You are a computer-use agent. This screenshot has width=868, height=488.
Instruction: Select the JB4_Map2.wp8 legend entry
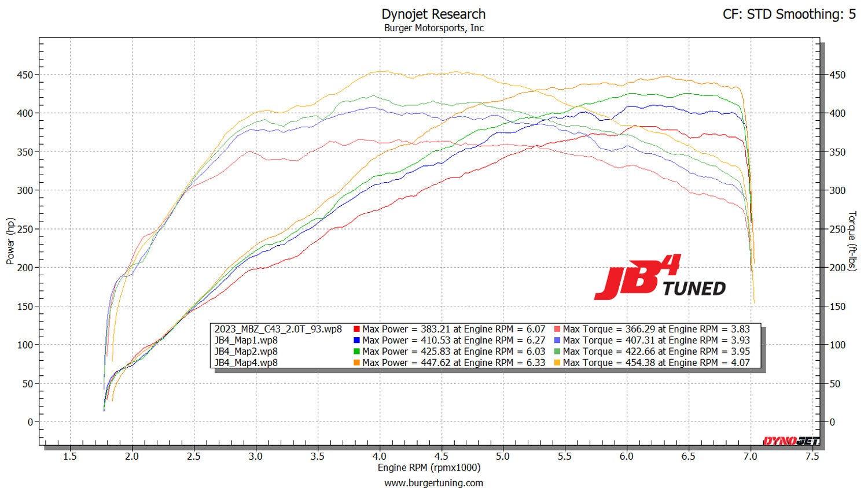coord(246,352)
